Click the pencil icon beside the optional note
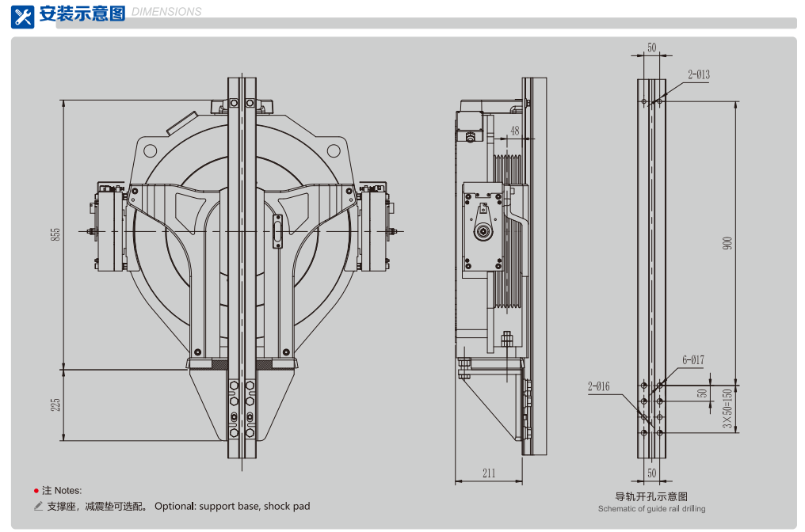The image size is (805, 532). coord(38,507)
